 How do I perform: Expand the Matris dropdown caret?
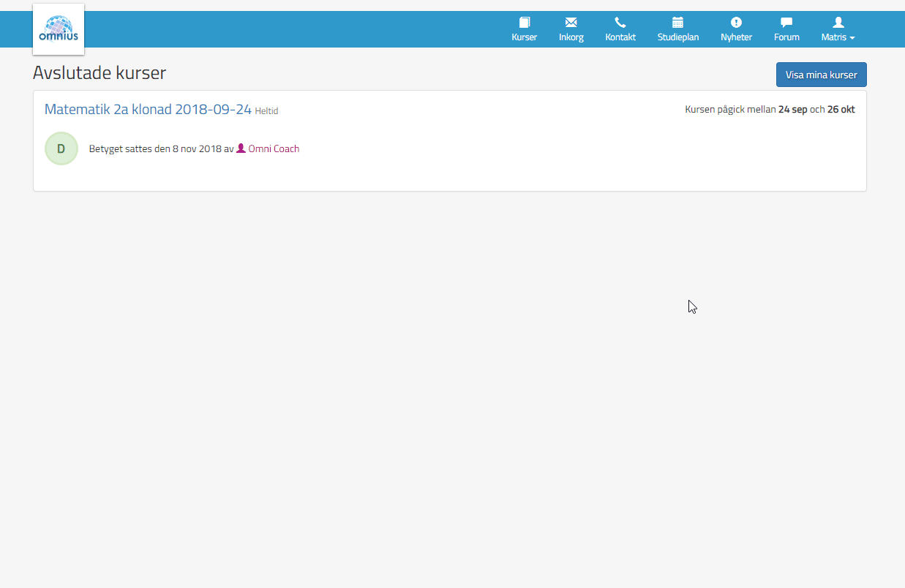click(852, 38)
